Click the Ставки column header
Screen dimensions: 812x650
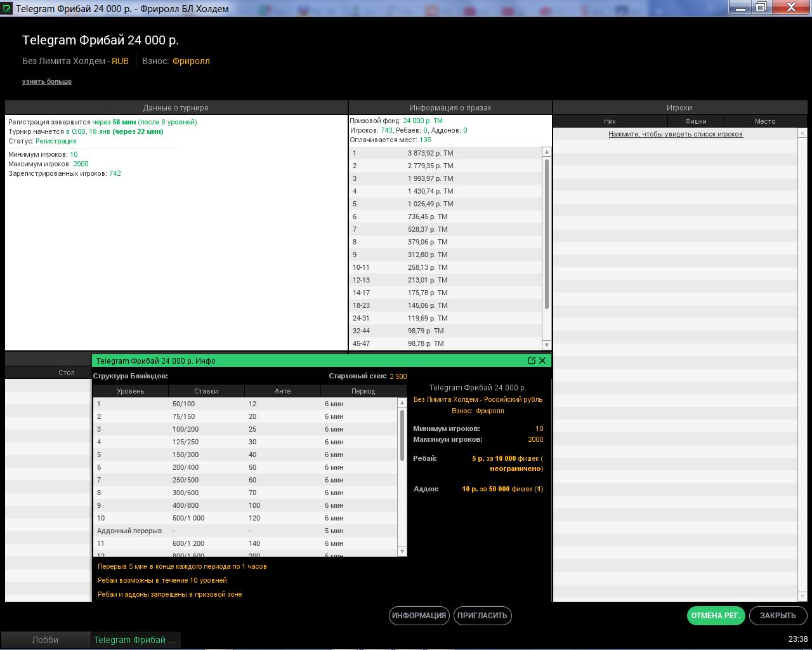206,391
